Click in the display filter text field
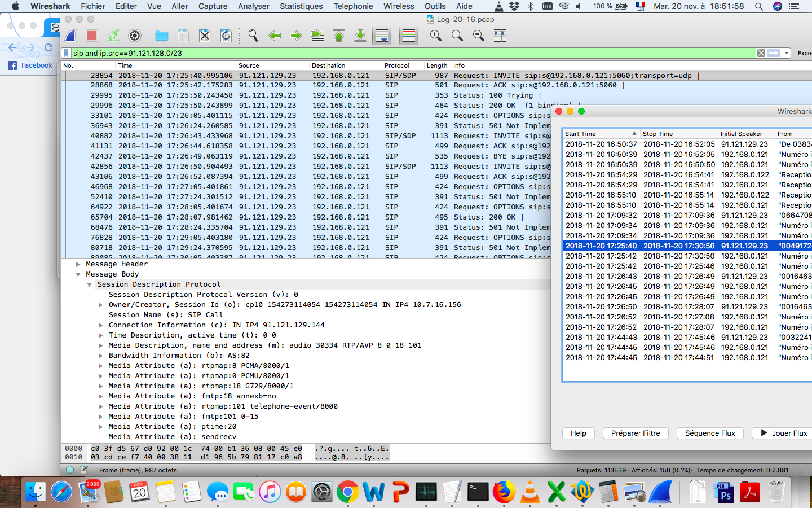This screenshot has width=812, height=508. (395, 53)
